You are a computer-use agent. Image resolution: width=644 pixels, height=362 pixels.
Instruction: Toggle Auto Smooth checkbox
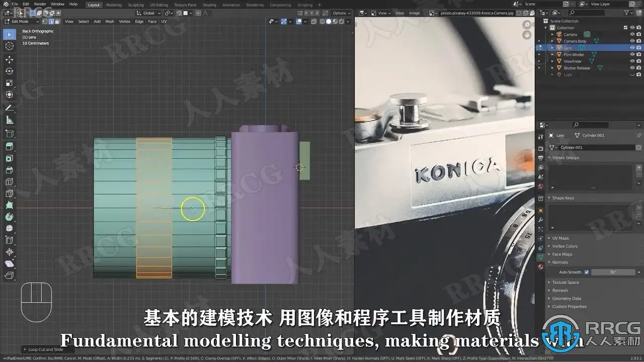pyautogui.click(x=587, y=272)
